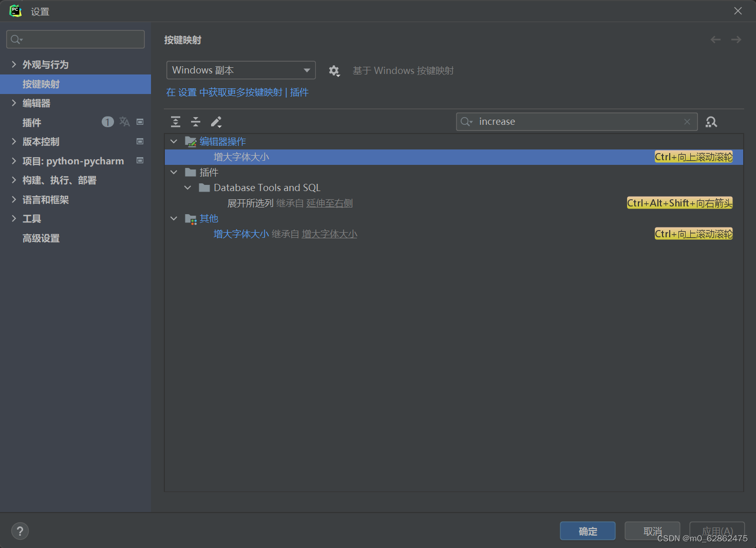Collapse the 编辑器操作 group
The height and width of the screenshot is (548, 756).
tap(174, 141)
